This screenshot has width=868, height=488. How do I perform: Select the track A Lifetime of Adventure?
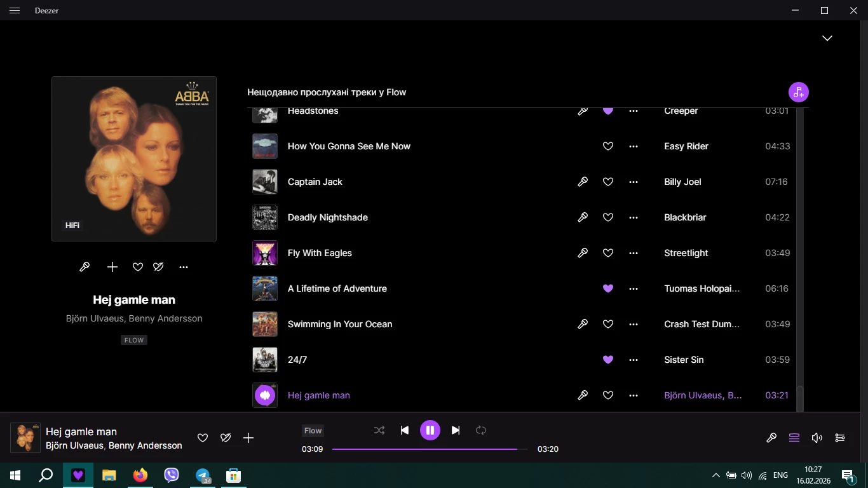coord(337,288)
